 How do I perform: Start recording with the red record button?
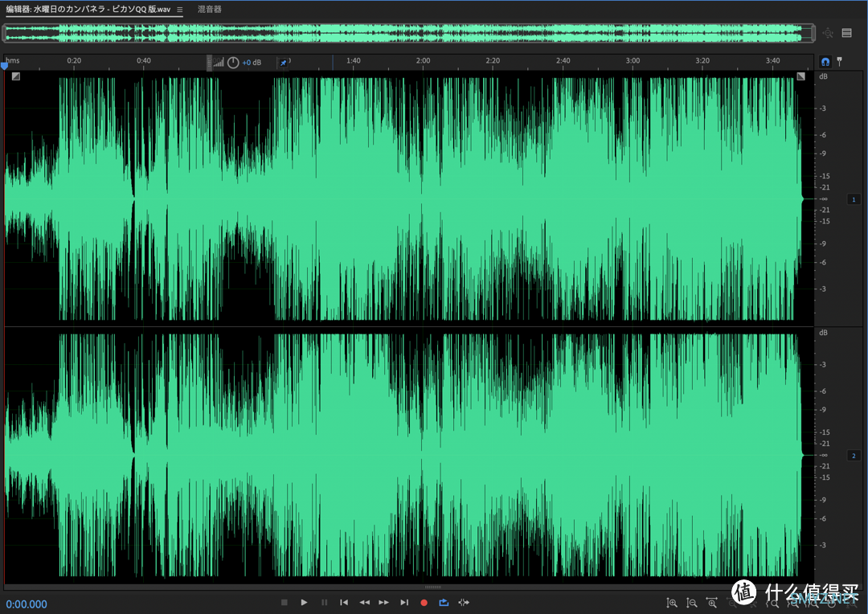[x=424, y=603]
